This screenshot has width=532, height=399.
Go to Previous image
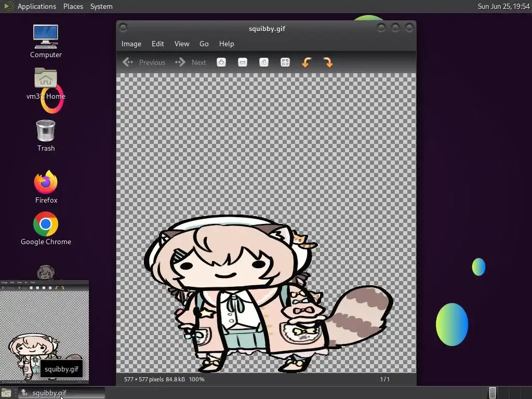point(144,62)
